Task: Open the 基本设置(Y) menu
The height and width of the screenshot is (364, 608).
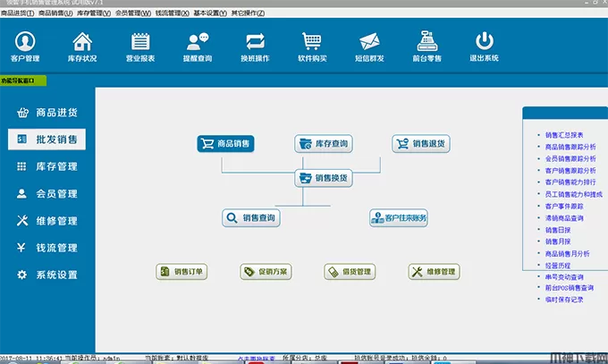Action: tap(210, 13)
